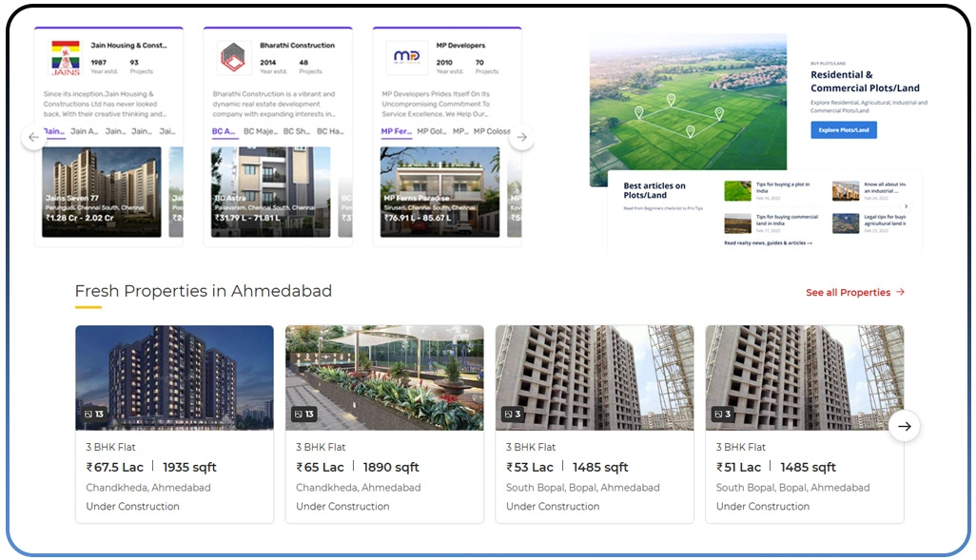
Task: Advance builders carousel with right arrow
Action: (521, 137)
